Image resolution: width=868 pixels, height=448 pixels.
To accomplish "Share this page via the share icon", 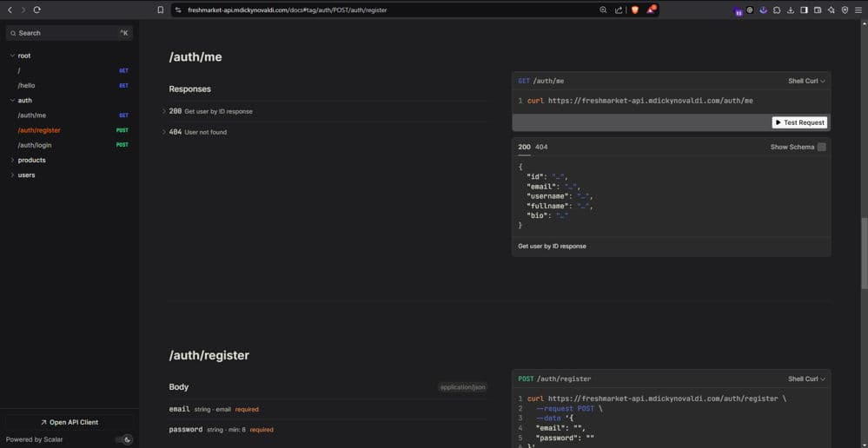I will point(619,10).
